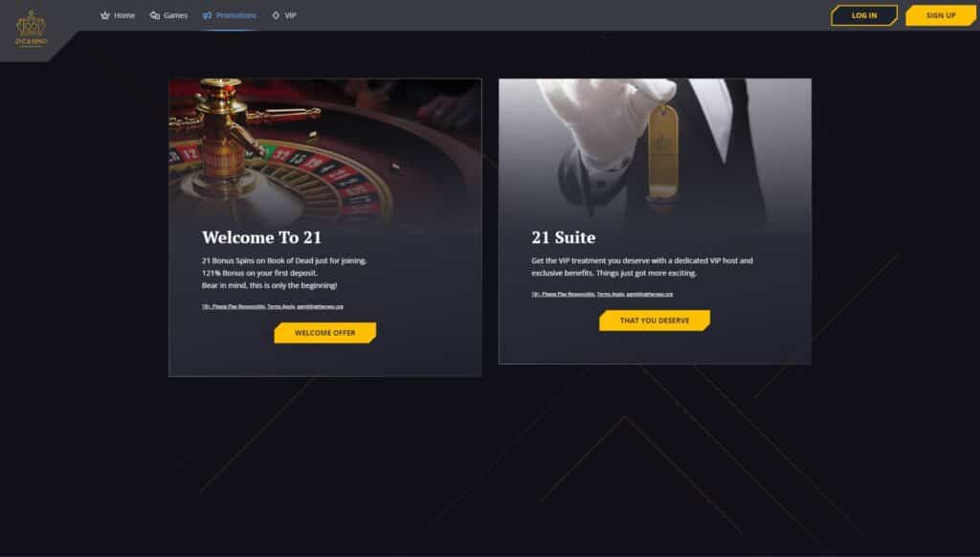Click the crown icon beside Home
This screenshot has width=980, height=557.
click(104, 15)
